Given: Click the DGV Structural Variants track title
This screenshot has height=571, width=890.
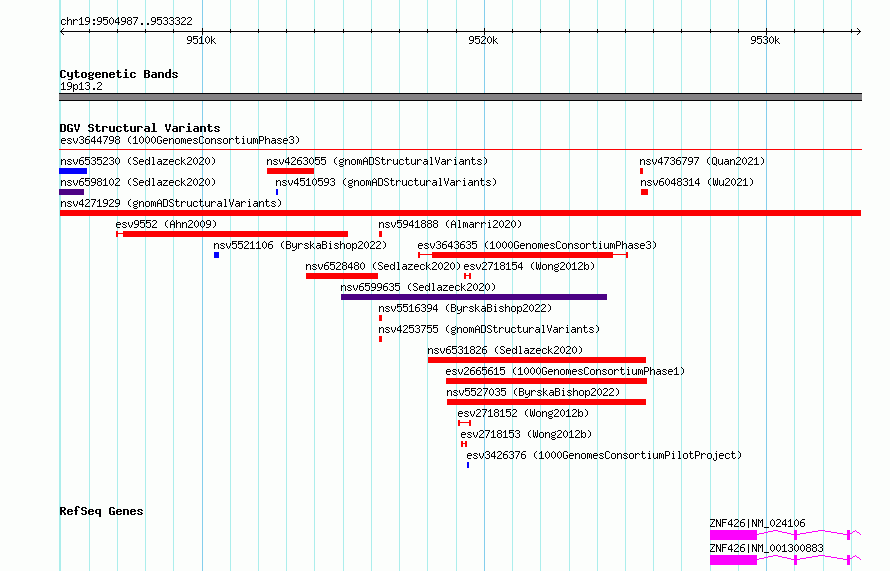Looking at the screenshot, I should point(140,128).
